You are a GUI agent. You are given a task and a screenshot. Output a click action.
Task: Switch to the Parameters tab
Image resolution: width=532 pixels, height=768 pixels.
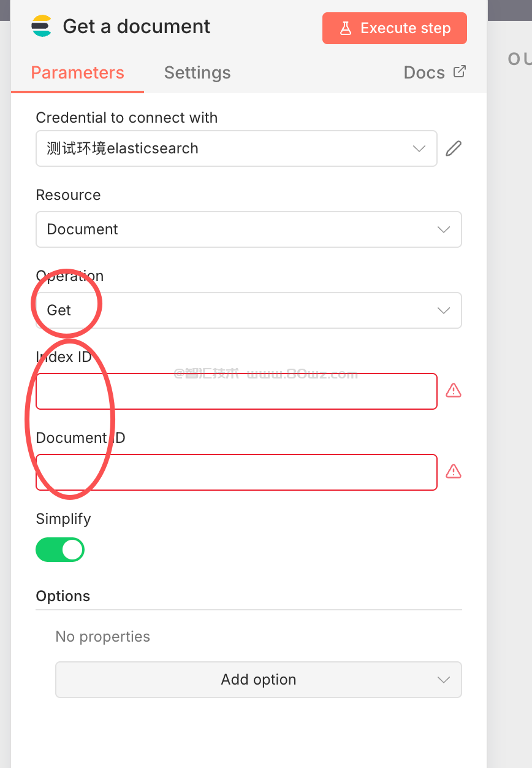point(77,72)
